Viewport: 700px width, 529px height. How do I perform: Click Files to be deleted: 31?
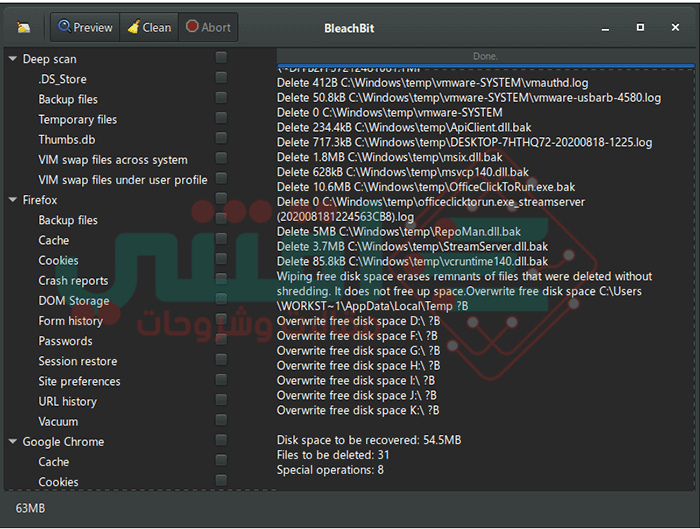333,455
